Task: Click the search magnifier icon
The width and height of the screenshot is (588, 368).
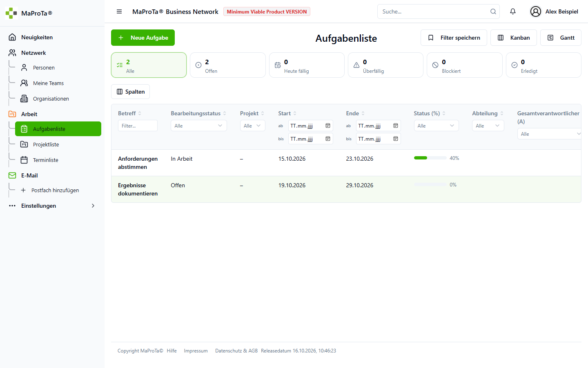Action: (493, 11)
